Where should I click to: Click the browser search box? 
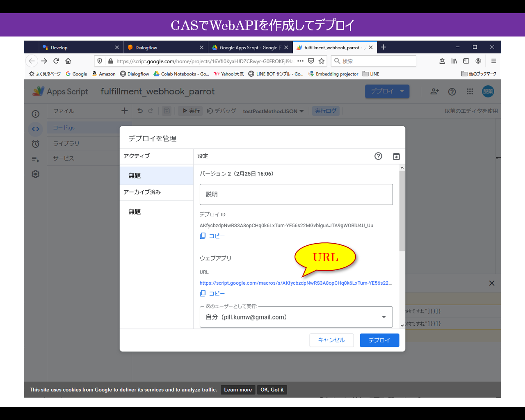374,61
